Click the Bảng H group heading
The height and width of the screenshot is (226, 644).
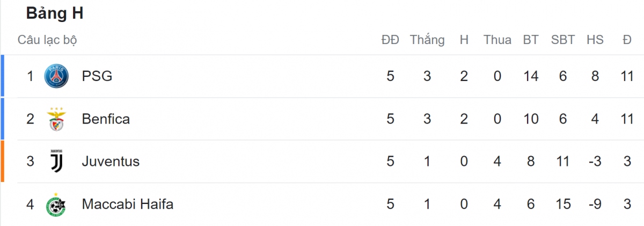(55, 14)
